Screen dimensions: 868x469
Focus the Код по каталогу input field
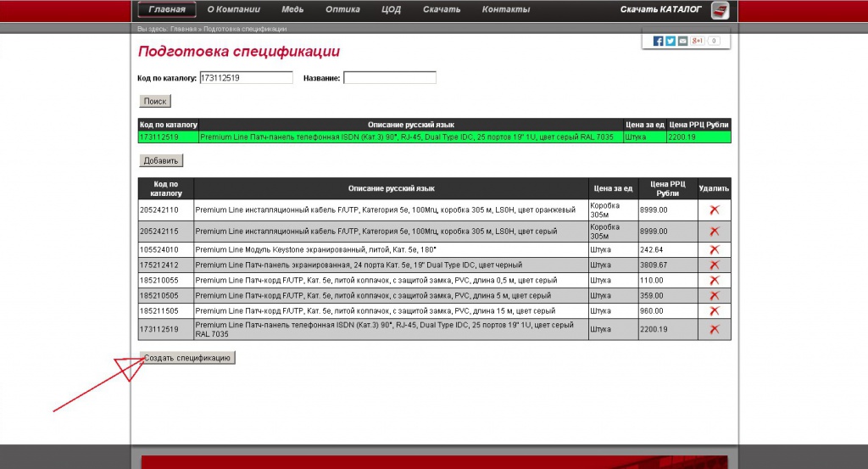coord(246,78)
